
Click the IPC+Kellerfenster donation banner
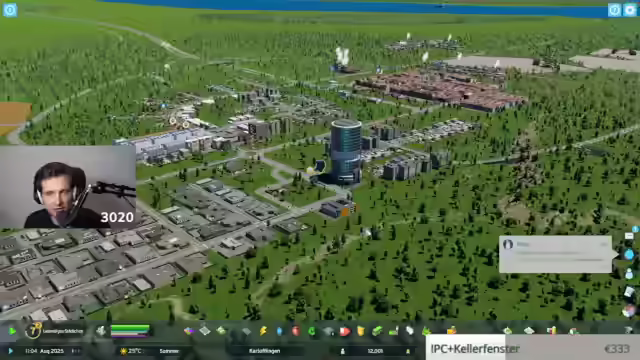click(533, 347)
